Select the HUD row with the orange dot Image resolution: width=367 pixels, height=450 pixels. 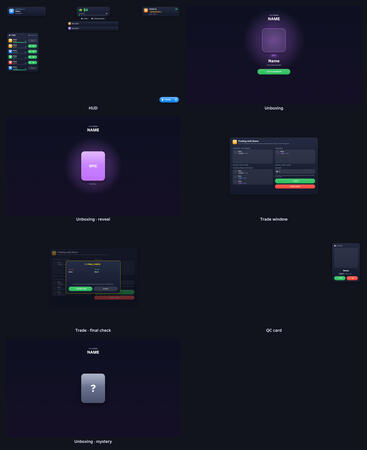(x=93, y=24)
